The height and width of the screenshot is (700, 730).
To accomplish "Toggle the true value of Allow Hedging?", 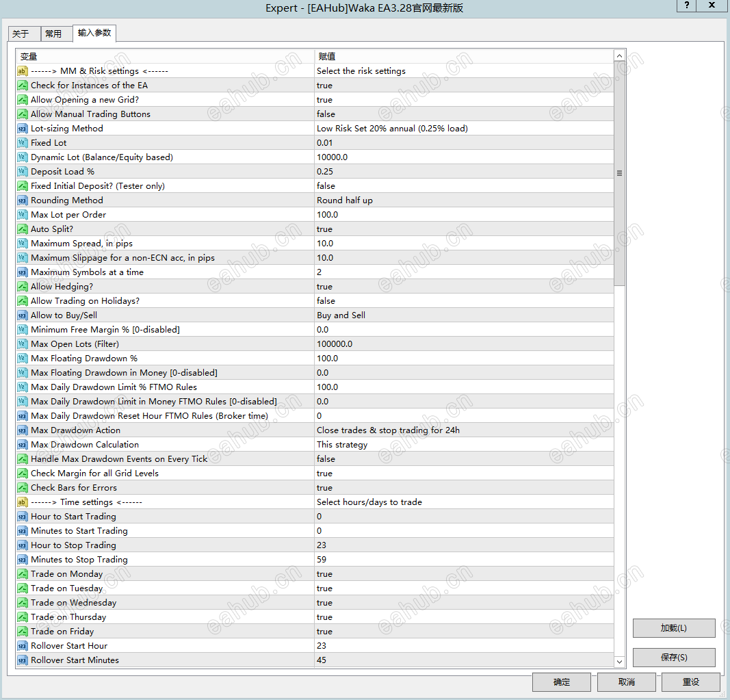I will [464, 287].
